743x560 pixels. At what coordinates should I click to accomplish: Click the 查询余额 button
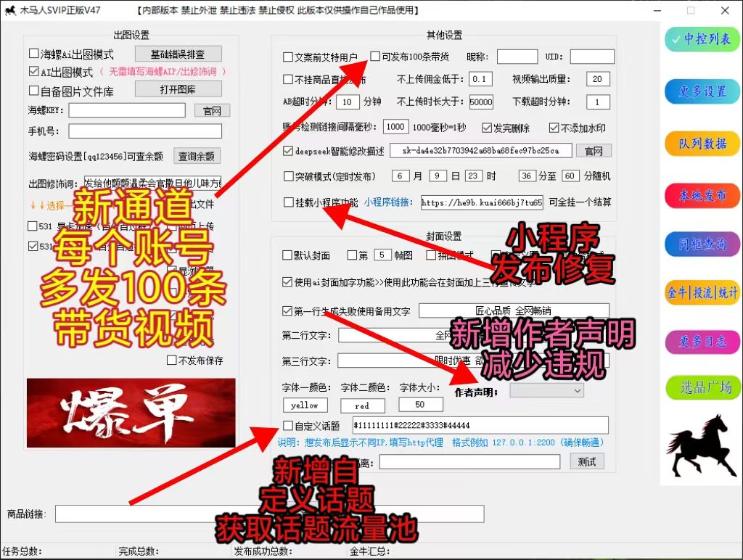197,156
